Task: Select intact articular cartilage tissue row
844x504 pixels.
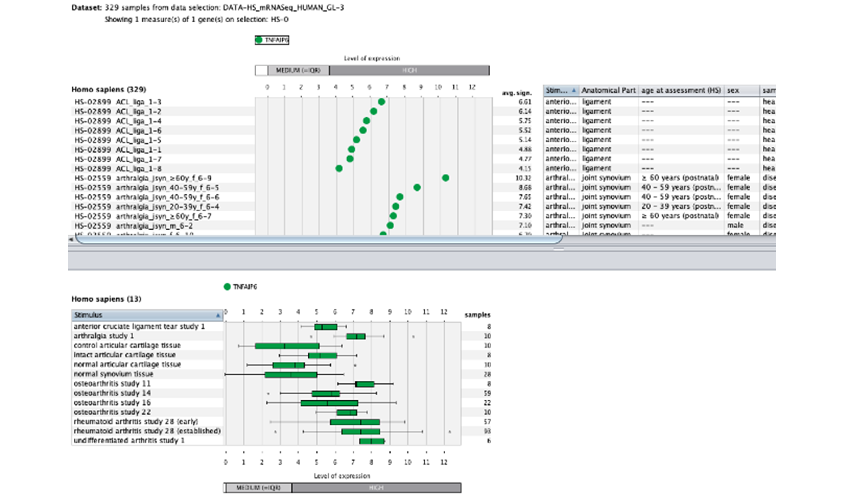Action: click(147, 355)
